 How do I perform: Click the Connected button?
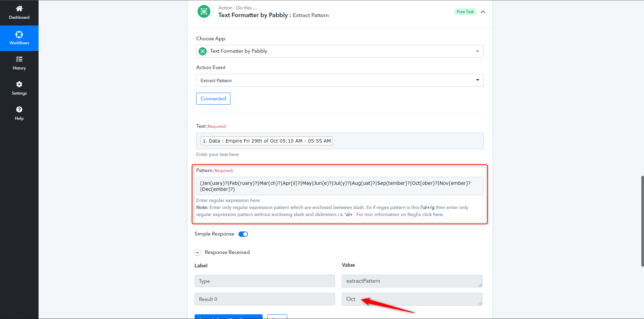[x=213, y=99]
